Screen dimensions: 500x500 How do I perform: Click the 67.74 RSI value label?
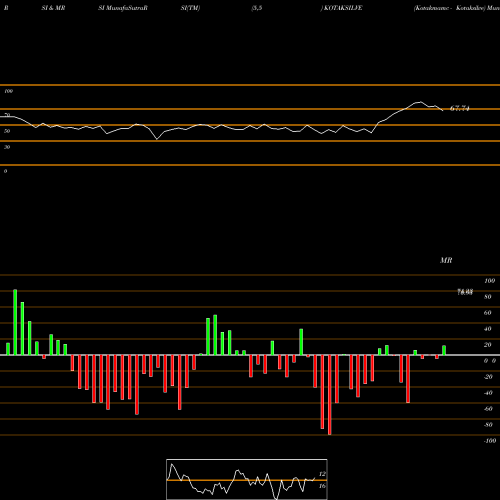tap(460, 108)
